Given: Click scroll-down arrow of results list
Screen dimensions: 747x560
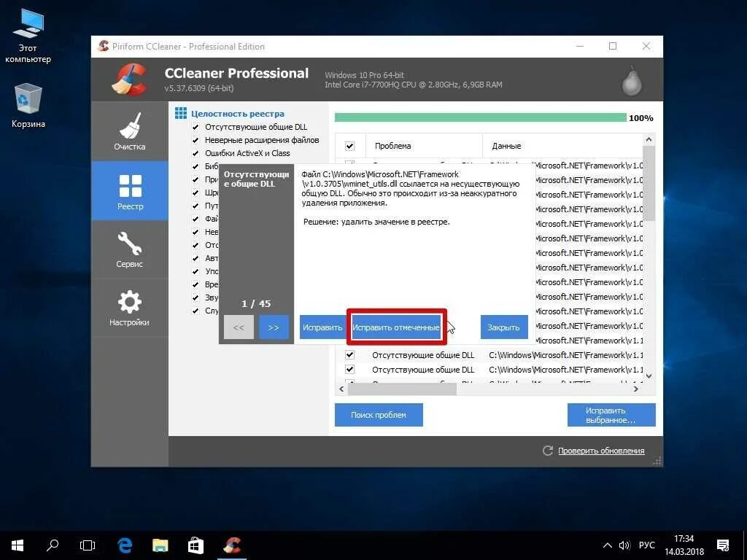Looking at the screenshot, I should point(649,376).
